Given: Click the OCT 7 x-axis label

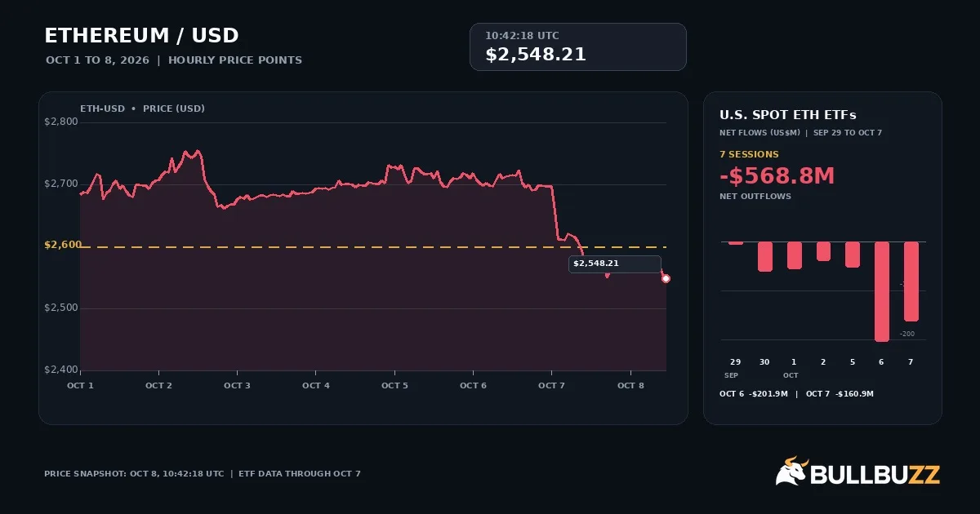Looking at the screenshot, I should tap(551, 385).
